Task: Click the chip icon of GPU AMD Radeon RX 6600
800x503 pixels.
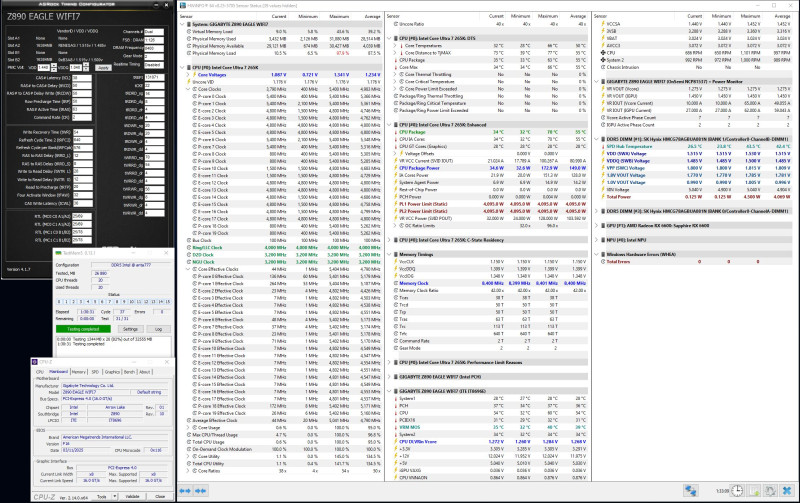Action: click(603, 225)
